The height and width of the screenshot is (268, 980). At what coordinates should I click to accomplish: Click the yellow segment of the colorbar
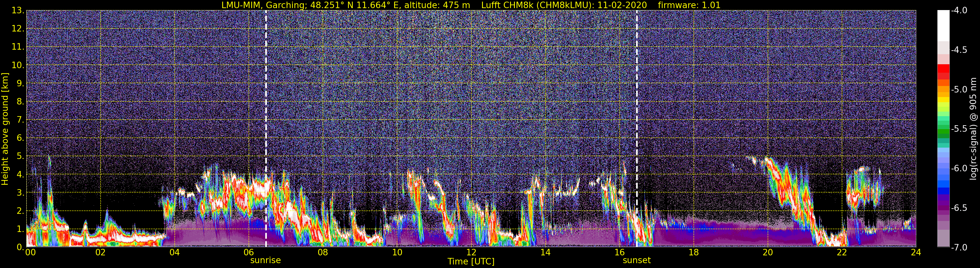944,100
